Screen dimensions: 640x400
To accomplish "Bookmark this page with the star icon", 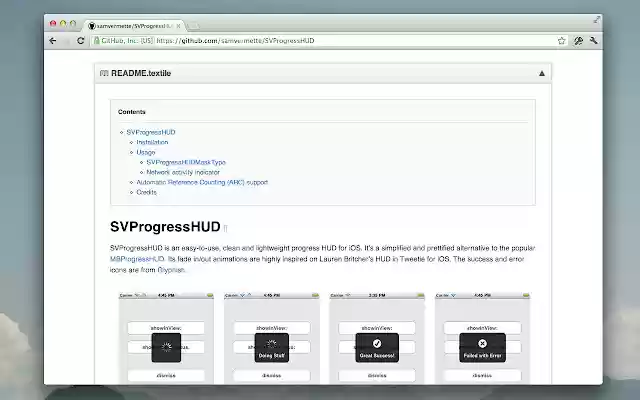I will [562, 41].
